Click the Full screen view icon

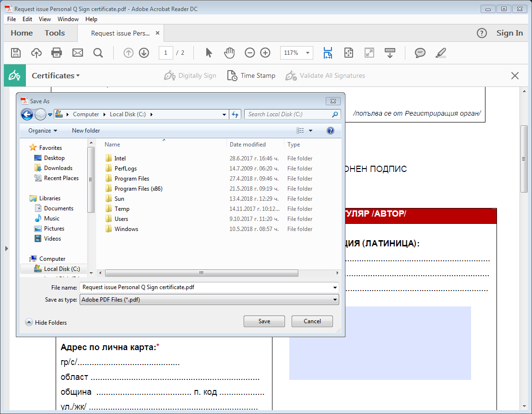(x=369, y=53)
